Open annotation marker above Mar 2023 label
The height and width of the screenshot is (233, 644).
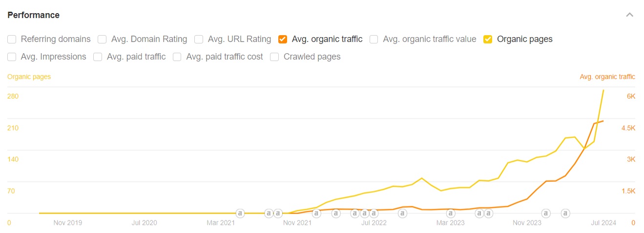click(450, 213)
